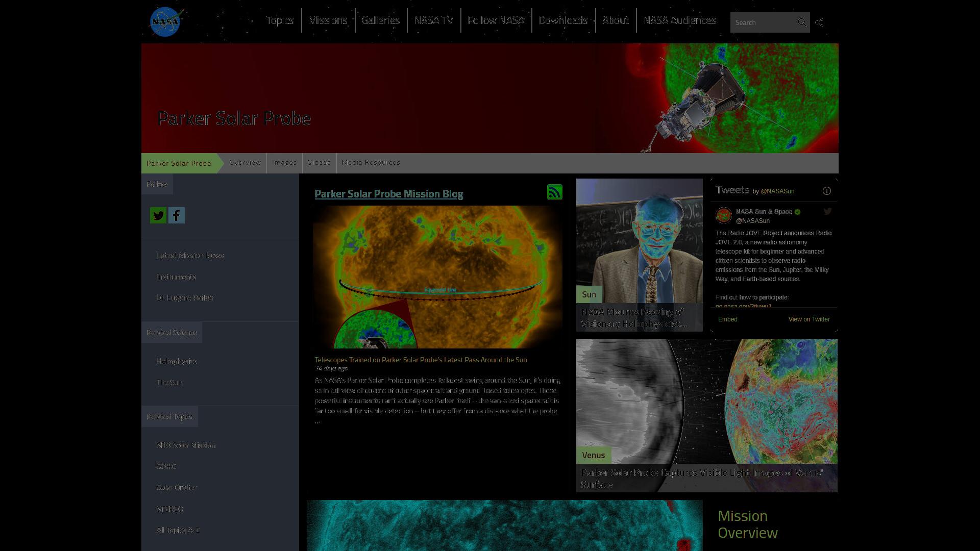Click the Parker Solar Probe banner title
Viewport: 980px width, 551px height.
coord(234,118)
